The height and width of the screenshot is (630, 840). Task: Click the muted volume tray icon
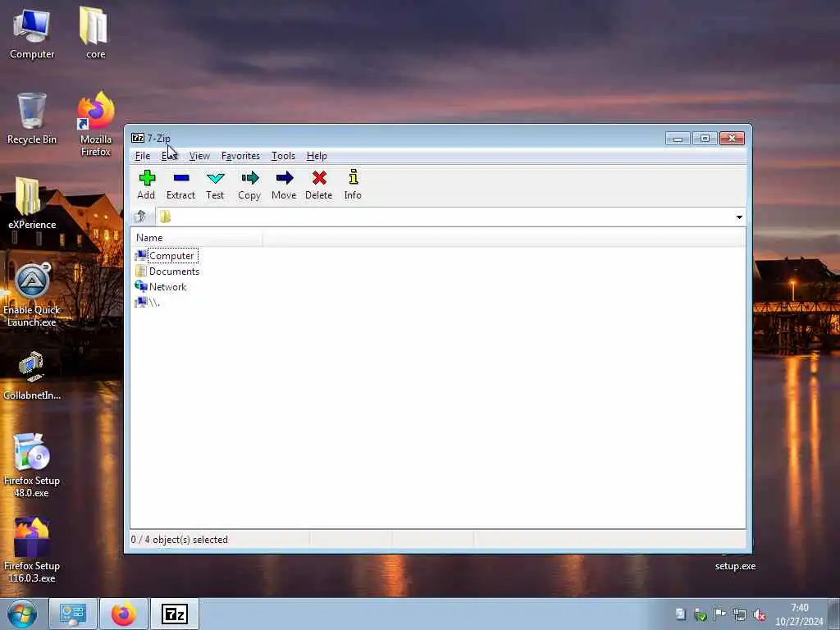click(x=759, y=615)
